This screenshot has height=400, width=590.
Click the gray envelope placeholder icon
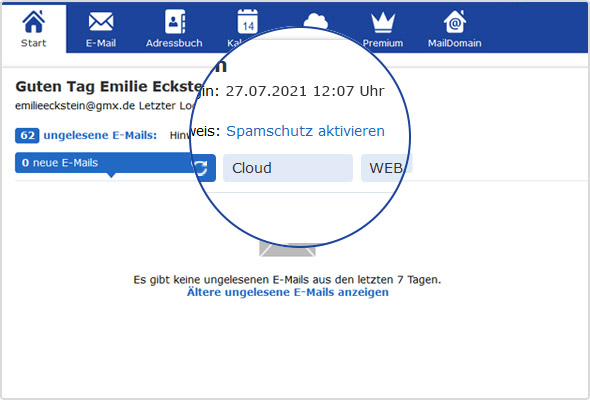click(287, 250)
